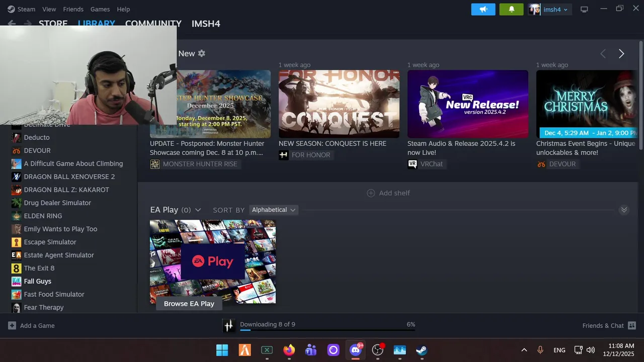Viewport: 644px width, 362px height.
Task: Click Downloading 8 of 9 status text
Action: pyautogui.click(x=268, y=324)
